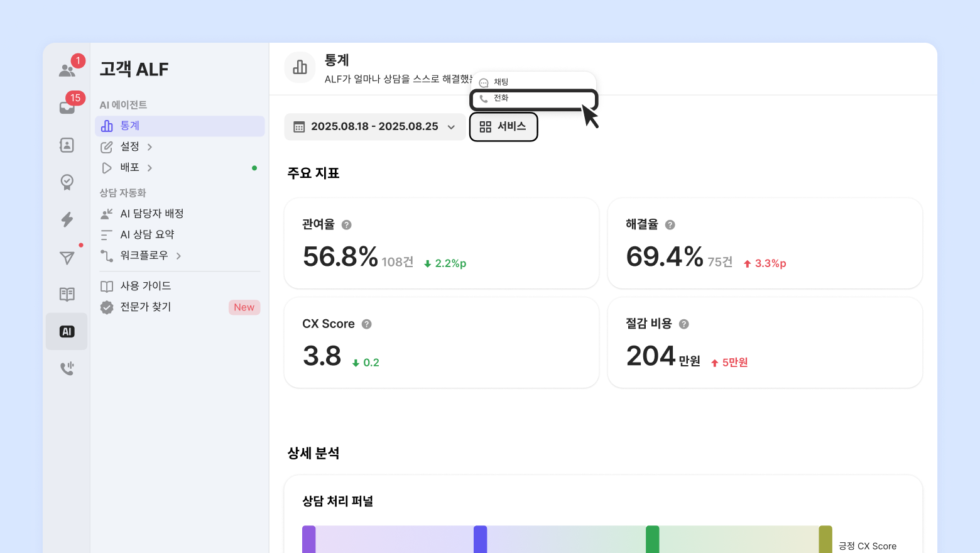Click the olive funnel stage bar
Viewport: 980px width, 553px height.
tap(825, 539)
